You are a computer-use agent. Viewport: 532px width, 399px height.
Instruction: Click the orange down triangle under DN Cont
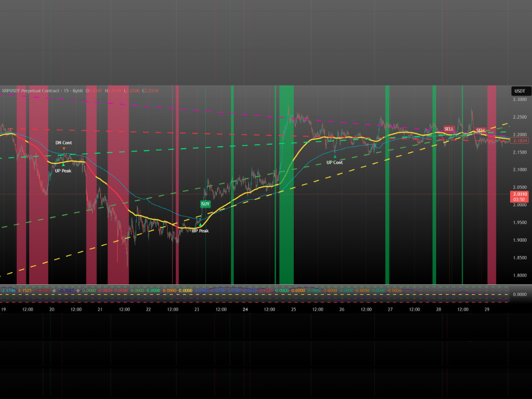point(64,148)
